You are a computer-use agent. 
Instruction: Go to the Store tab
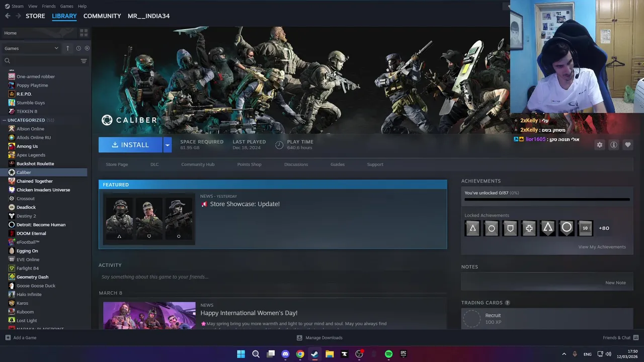35,16
